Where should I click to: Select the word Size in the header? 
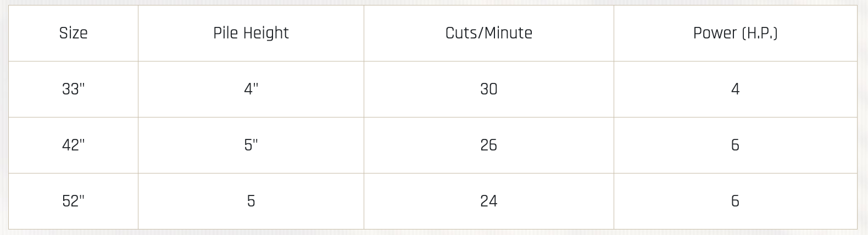tap(73, 33)
